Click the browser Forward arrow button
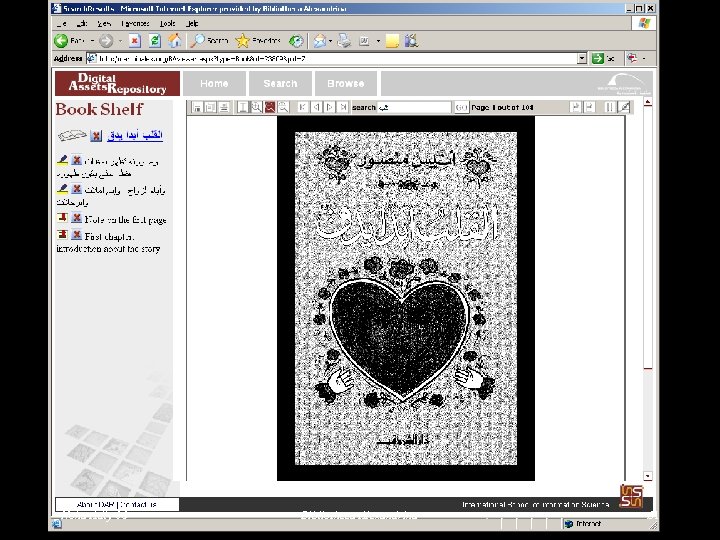 click(106, 41)
